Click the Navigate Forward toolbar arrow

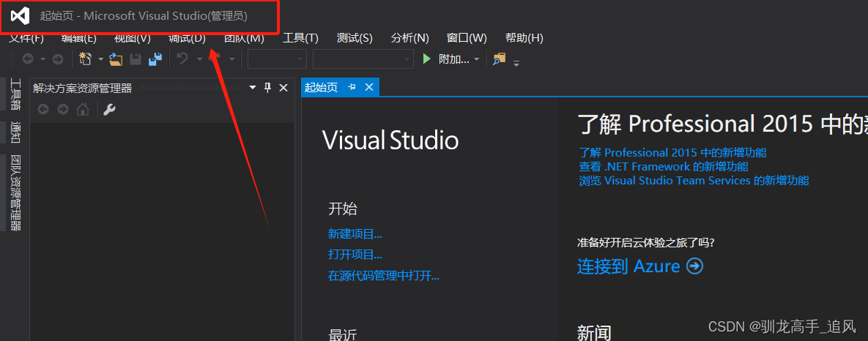point(58,59)
